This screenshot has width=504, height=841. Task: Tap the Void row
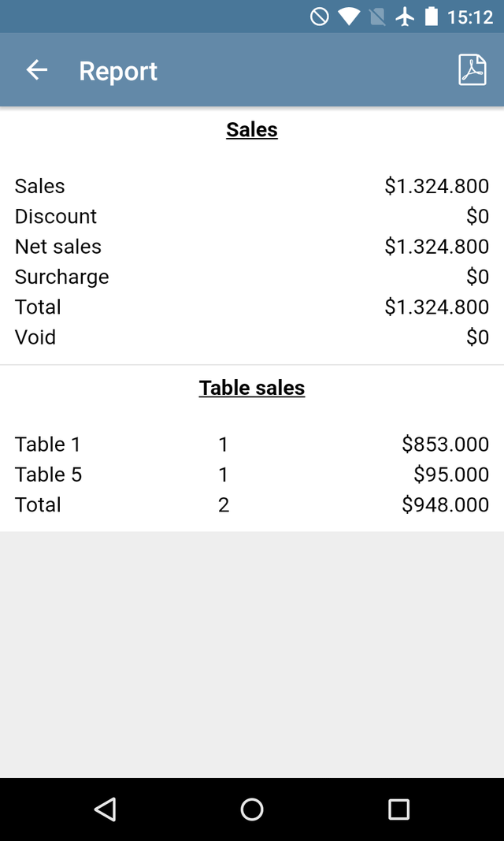click(x=252, y=337)
